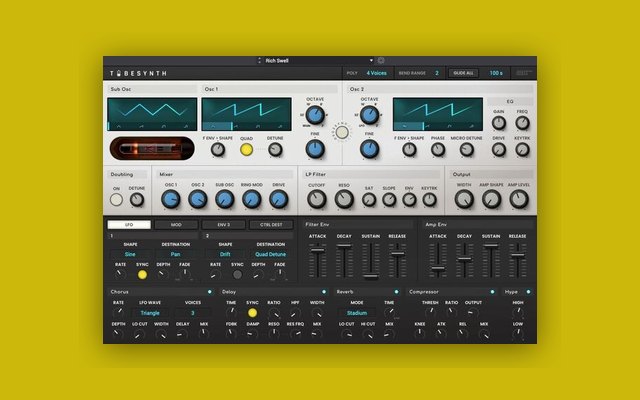Click the Output WIDTH knob
This screenshot has width=640, height=400.
[464, 200]
